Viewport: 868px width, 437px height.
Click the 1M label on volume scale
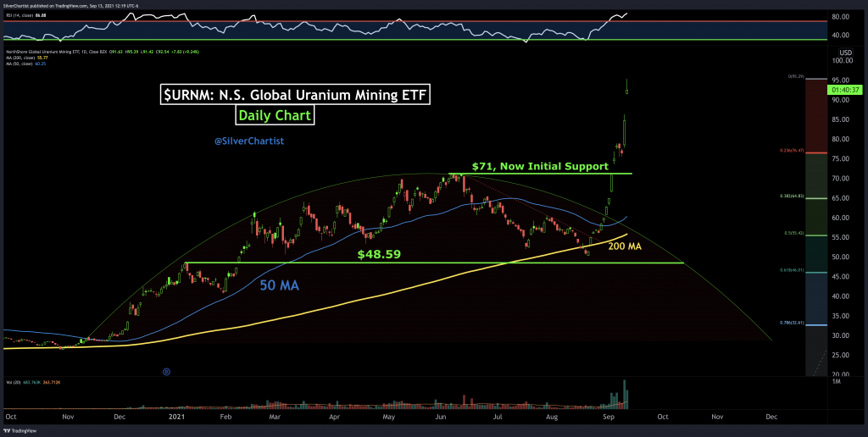coord(835,382)
